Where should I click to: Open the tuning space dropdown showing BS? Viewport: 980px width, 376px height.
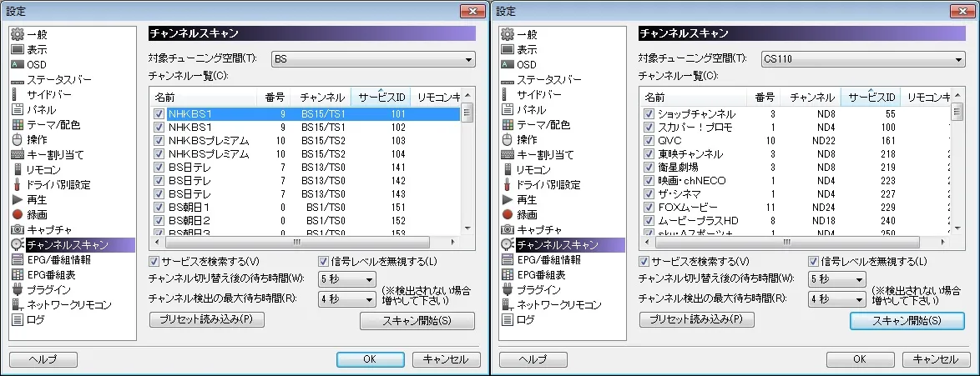(373, 59)
